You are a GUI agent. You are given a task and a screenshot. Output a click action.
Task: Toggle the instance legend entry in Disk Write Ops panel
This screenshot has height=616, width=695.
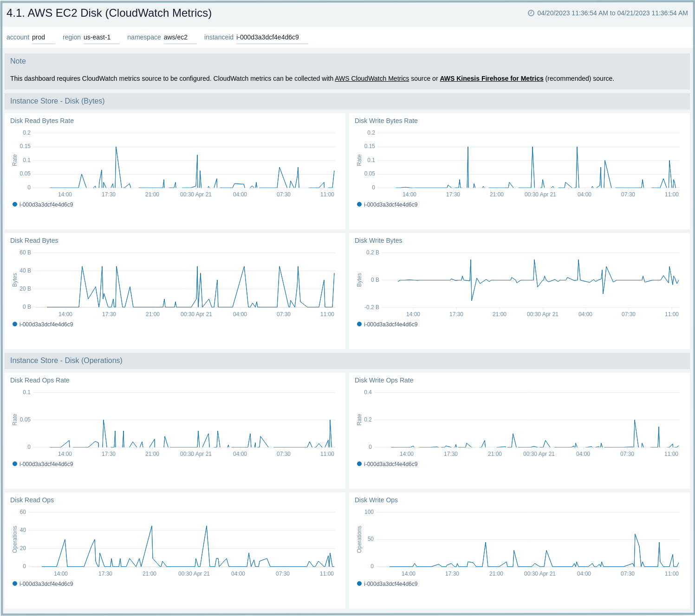click(x=359, y=583)
